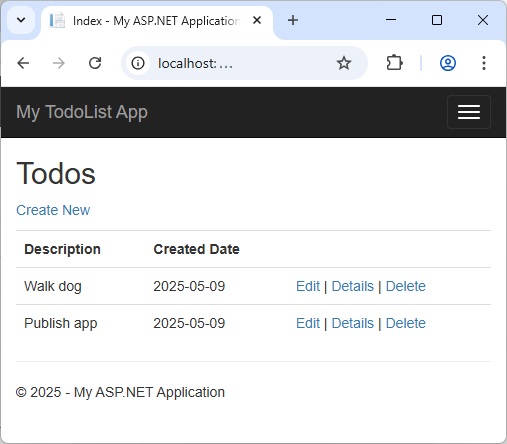Maximize the browser window
Screen dimensions: 507x444
(x=437, y=20)
